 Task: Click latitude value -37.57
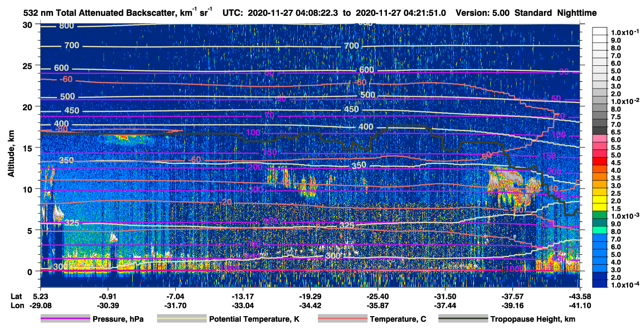[512, 296]
